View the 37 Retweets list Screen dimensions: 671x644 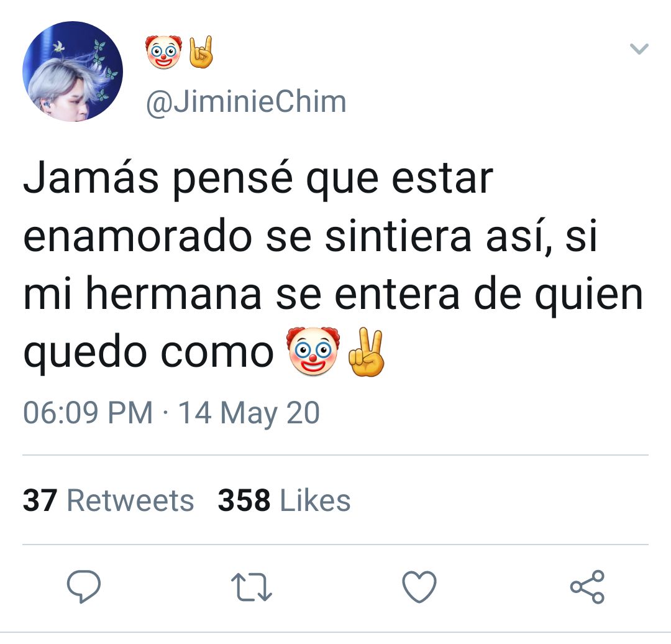pyautogui.click(x=108, y=500)
